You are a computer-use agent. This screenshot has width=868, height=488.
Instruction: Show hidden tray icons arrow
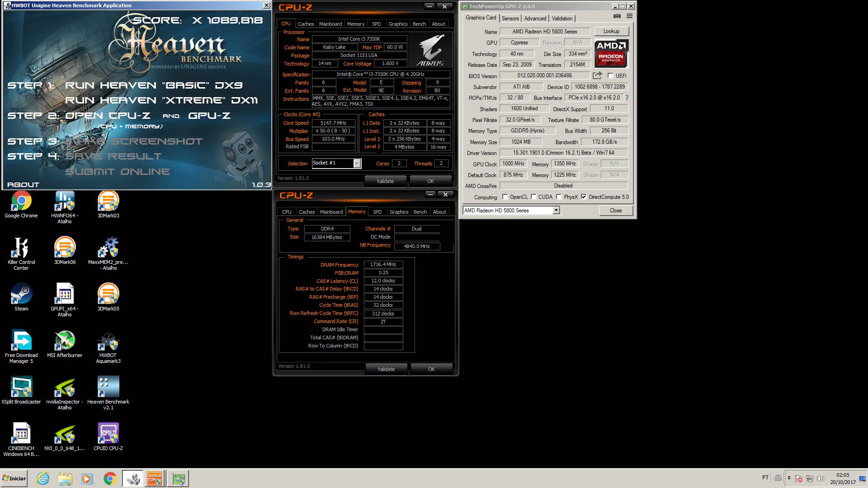pos(789,478)
